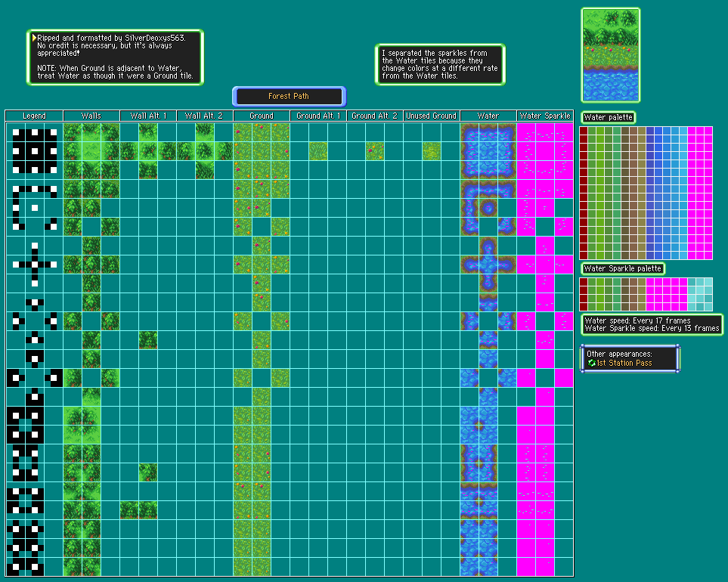Click the 'Water palette' label
This screenshot has width=728, height=582.
[608, 117]
